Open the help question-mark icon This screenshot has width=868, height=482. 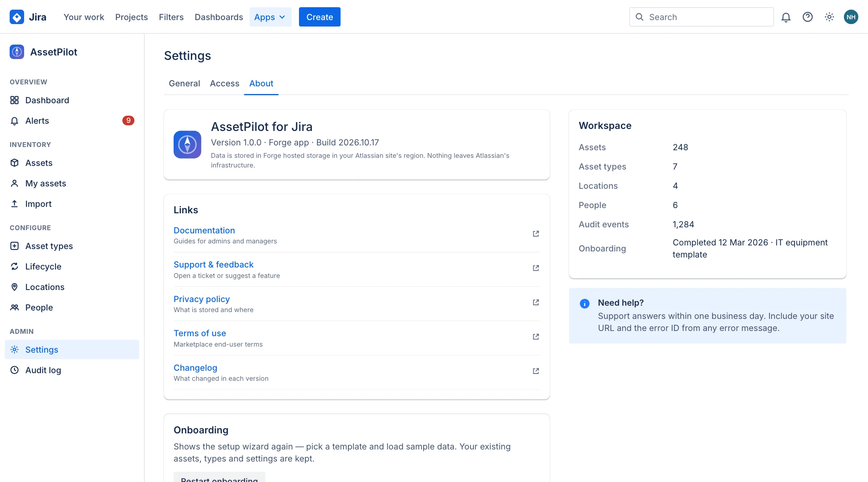(808, 17)
